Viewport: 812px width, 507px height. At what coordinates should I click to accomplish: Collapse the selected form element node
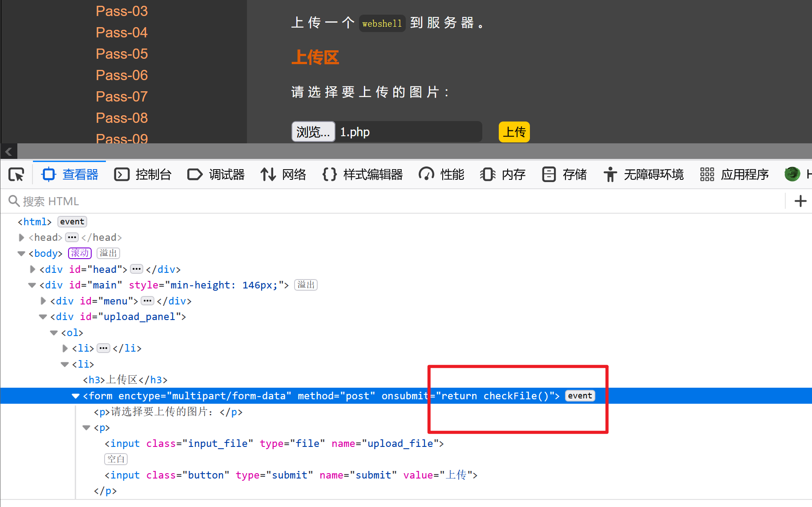coord(76,396)
